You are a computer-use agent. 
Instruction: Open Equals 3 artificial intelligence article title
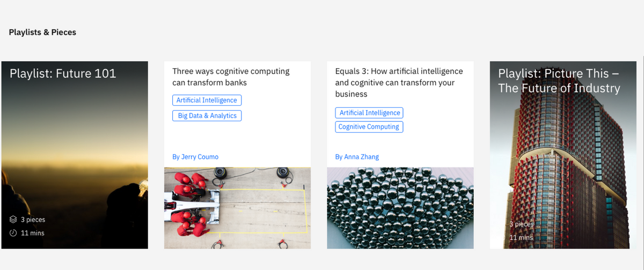click(x=399, y=83)
